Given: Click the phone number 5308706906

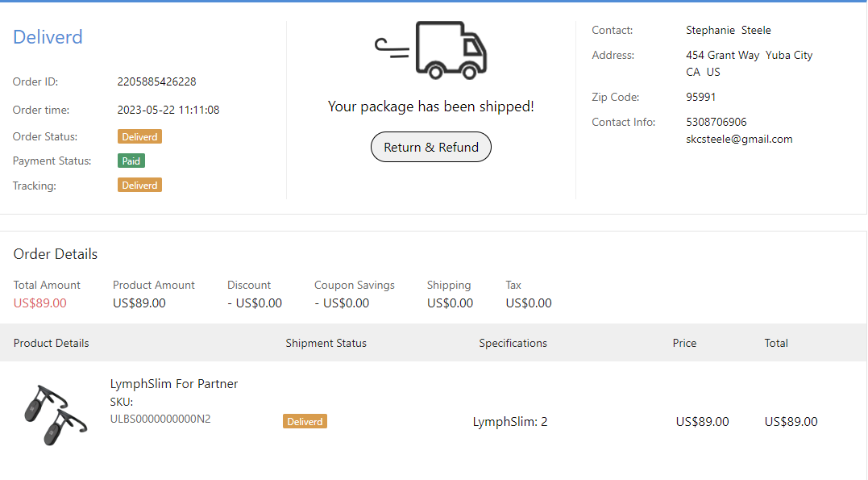Looking at the screenshot, I should click(x=716, y=122).
